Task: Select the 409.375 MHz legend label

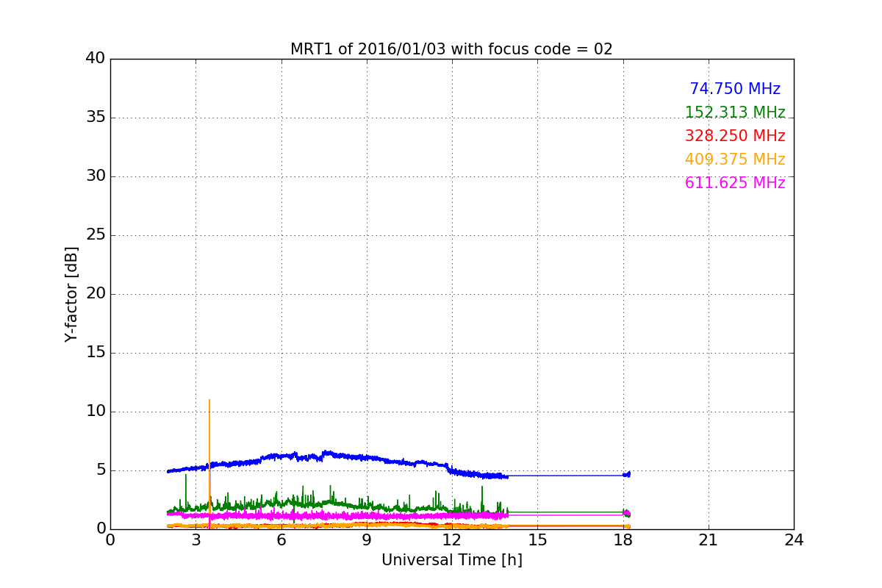Action: click(735, 159)
